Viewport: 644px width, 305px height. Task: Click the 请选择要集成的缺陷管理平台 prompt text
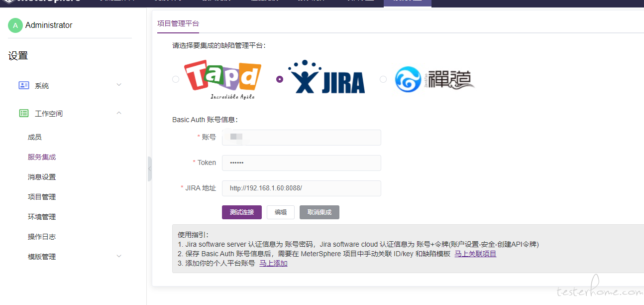(219, 45)
